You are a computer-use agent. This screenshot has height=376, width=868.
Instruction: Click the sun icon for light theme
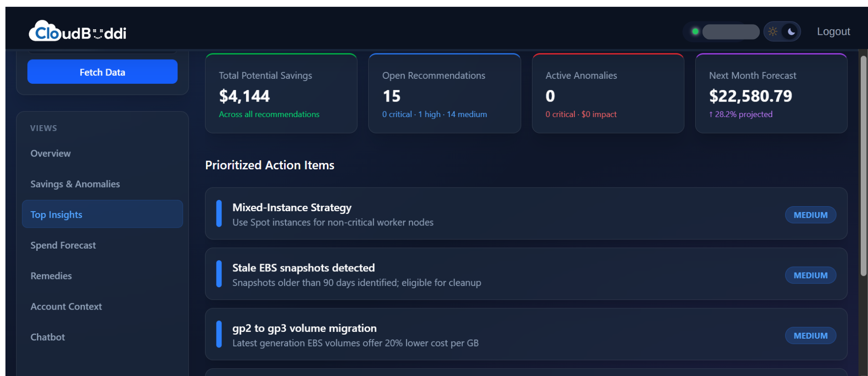773,32
